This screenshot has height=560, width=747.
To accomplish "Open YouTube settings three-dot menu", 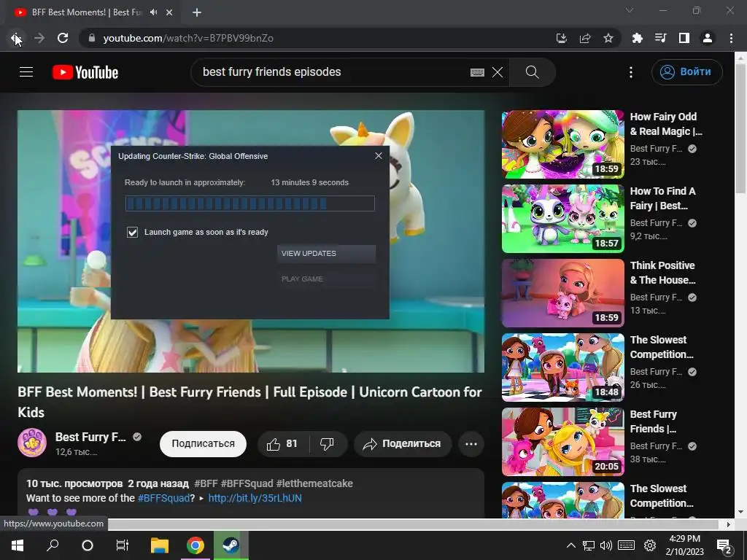I will point(631,72).
